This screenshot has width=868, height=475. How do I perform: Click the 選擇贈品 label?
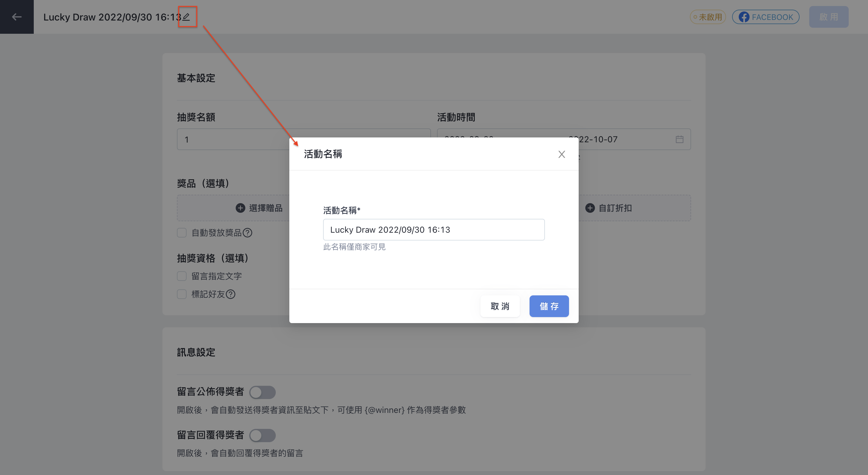click(266, 208)
